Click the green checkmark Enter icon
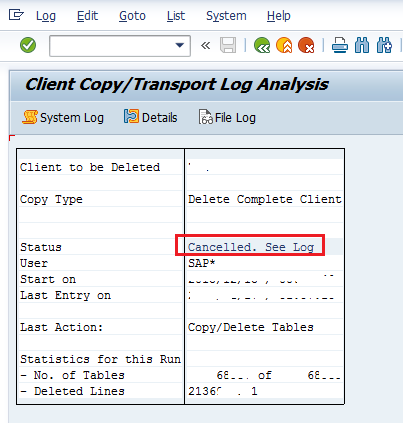The height and width of the screenshot is (426, 405). coord(28,45)
